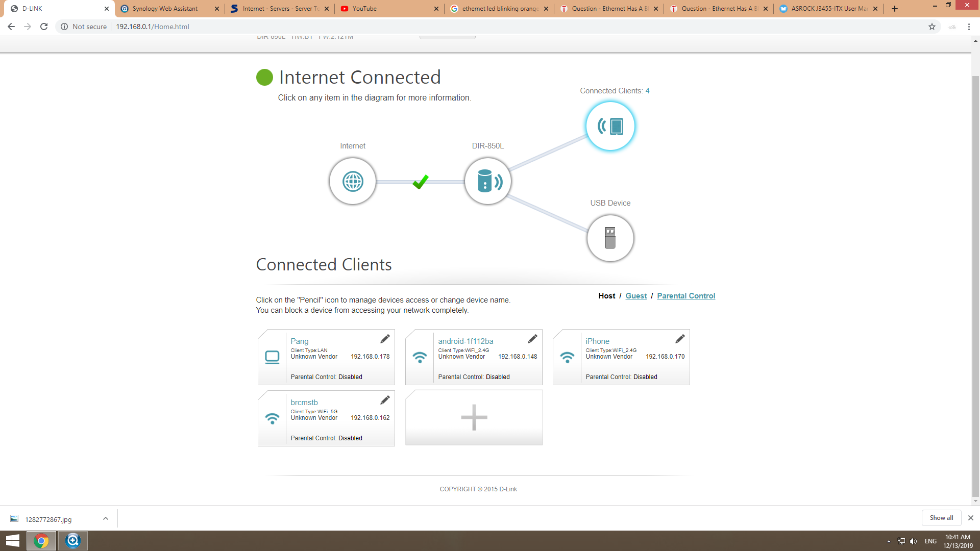This screenshot has height=551, width=980.
Task: Click the Not secure site info icon
Action: 64,27
